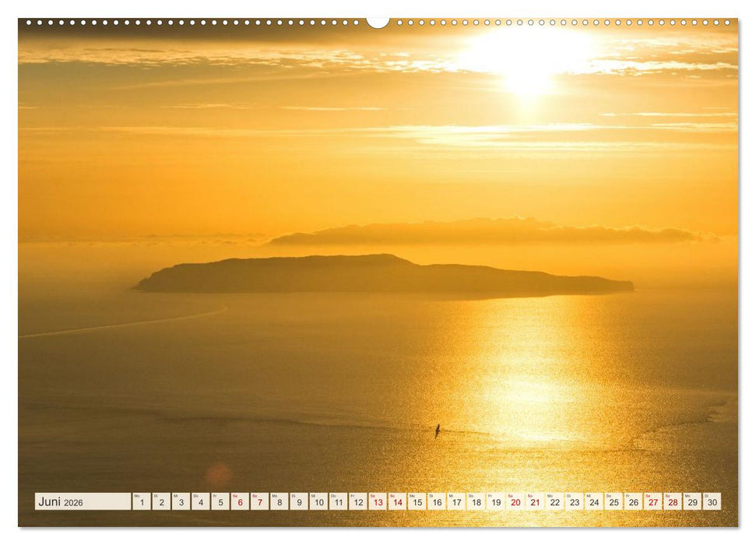Toggle date 27 marked in red

[654, 503]
